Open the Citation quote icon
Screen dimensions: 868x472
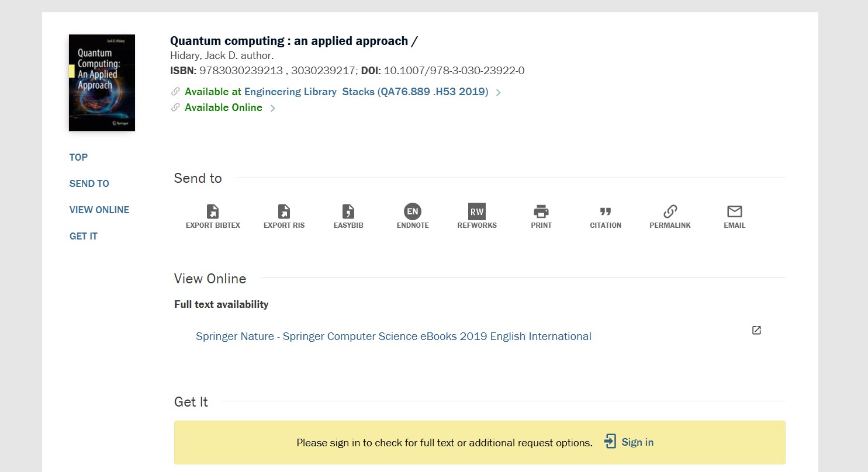click(x=606, y=211)
